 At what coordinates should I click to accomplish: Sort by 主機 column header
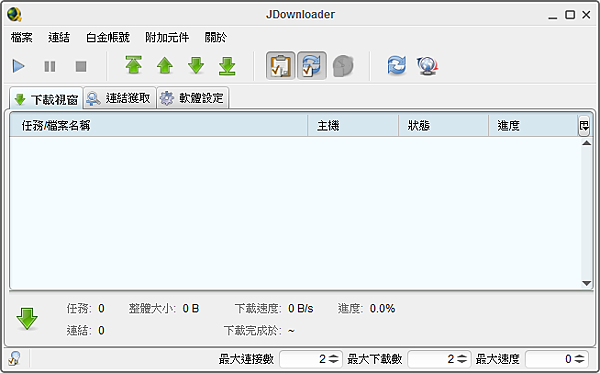353,125
